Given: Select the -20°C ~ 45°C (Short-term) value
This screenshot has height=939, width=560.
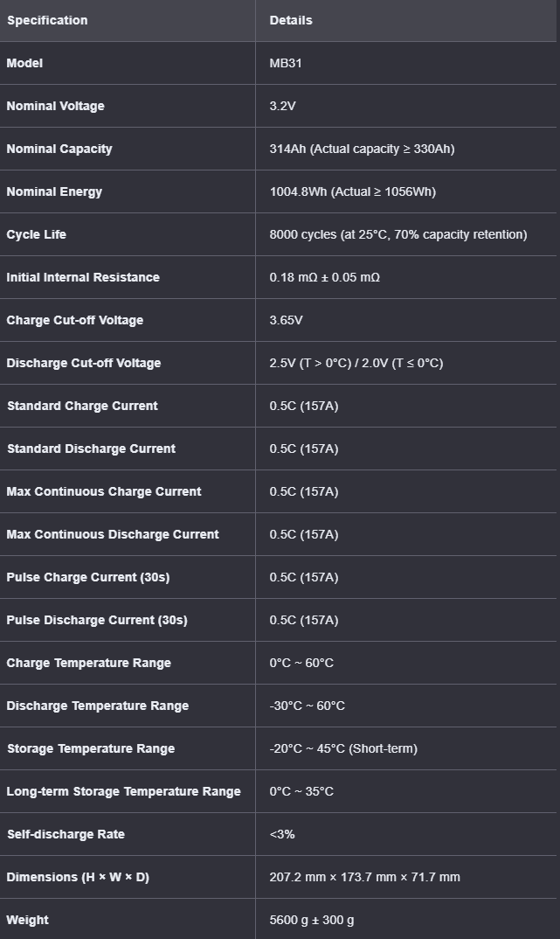Looking at the screenshot, I should [343, 748].
